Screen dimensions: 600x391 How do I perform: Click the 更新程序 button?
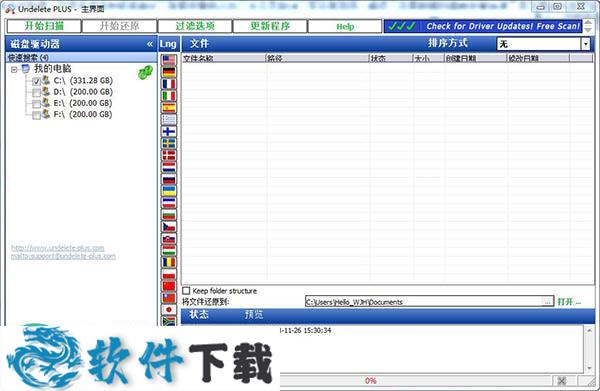[x=270, y=26]
